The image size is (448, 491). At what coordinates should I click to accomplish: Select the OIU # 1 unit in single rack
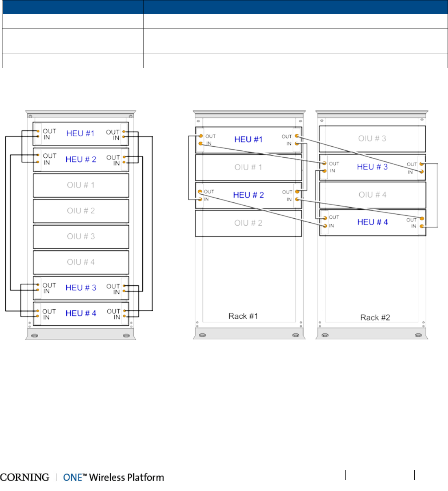click(81, 185)
